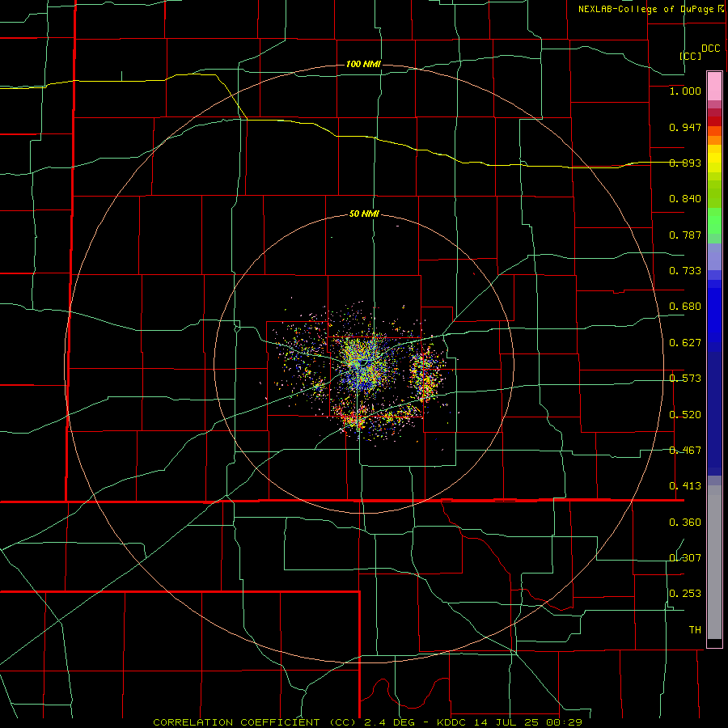Click the dense radar echo cluster at radar center

tap(365, 365)
